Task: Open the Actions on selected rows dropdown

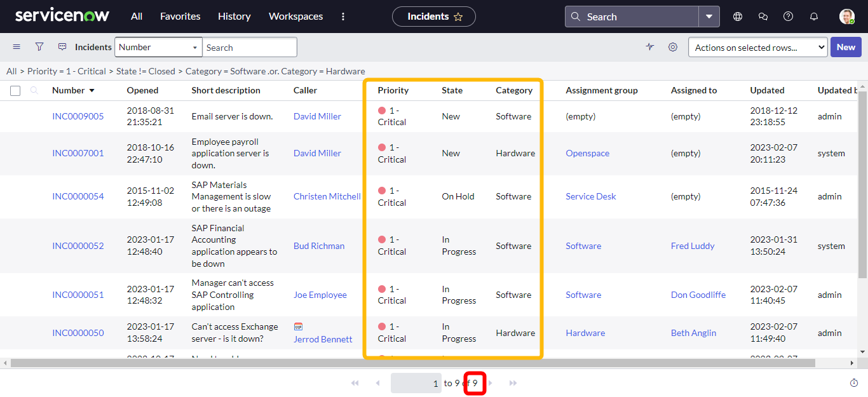Action: pyautogui.click(x=757, y=46)
